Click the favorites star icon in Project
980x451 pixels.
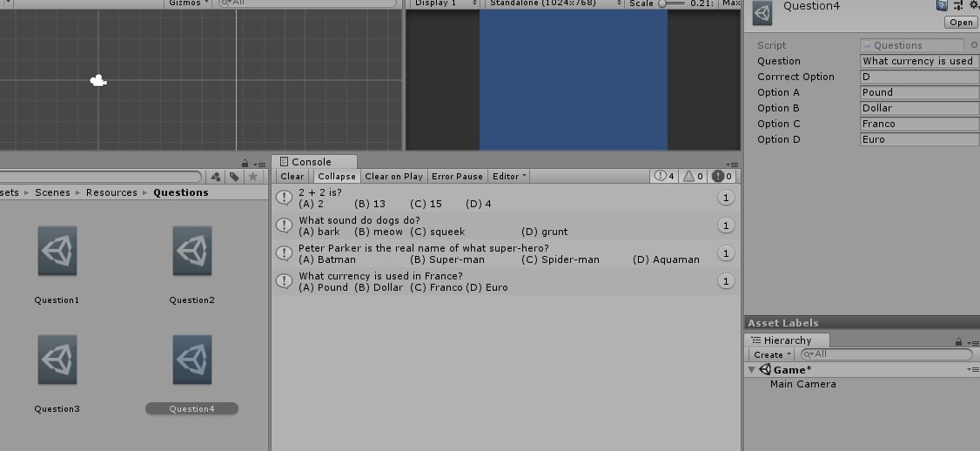pos(252,177)
